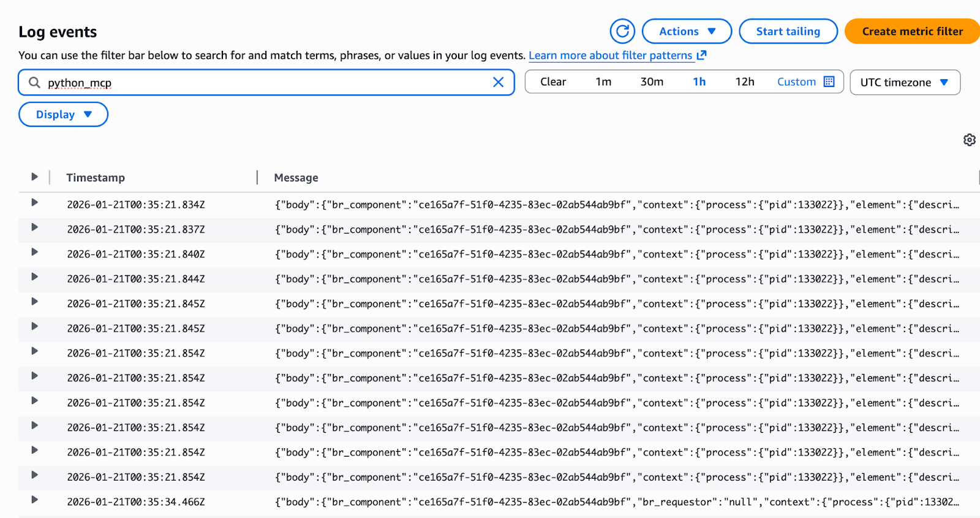The image size is (980, 518).
Task: Select the 30m time range
Action: point(652,82)
